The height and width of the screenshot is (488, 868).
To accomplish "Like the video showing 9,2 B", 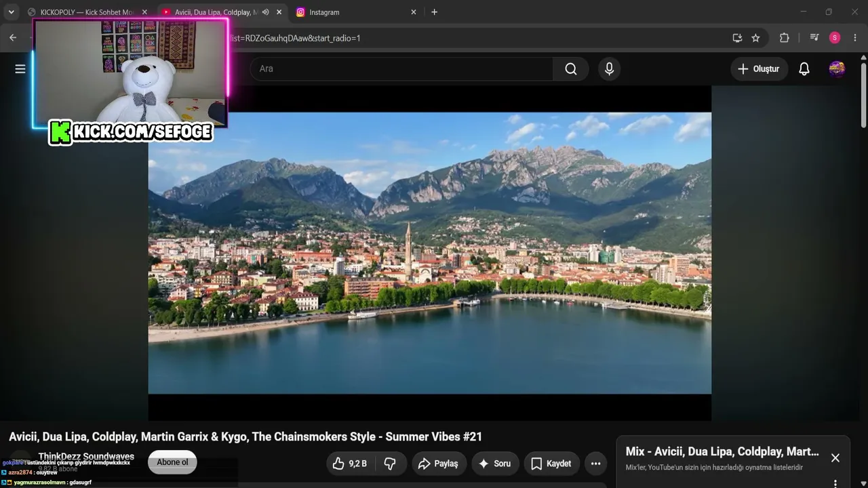I will (x=350, y=464).
